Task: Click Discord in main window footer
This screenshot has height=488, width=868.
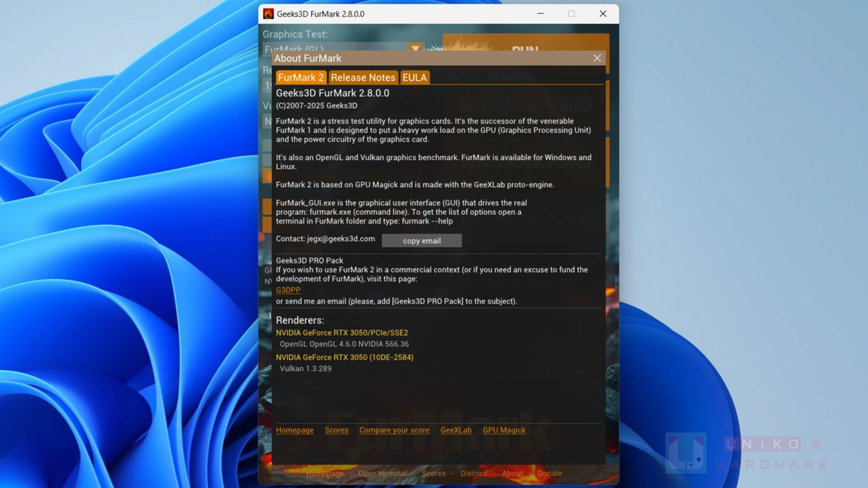Action: (474, 474)
